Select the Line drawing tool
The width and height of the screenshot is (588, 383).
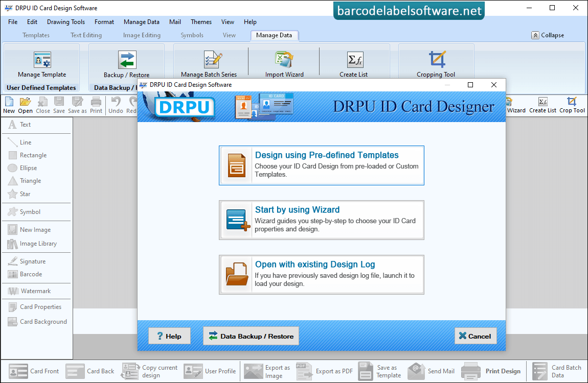pyautogui.click(x=20, y=142)
